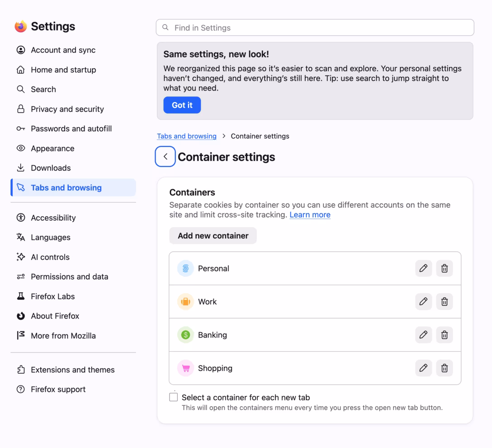Click the Banking container name
Screen dimensions: 492x448
pos(213,335)
